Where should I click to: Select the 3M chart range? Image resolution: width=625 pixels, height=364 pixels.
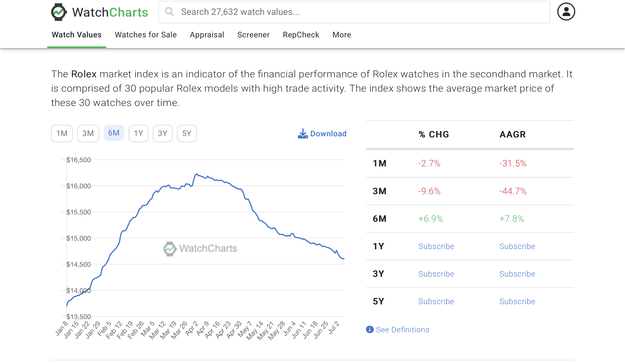click(x=88, y=134)
